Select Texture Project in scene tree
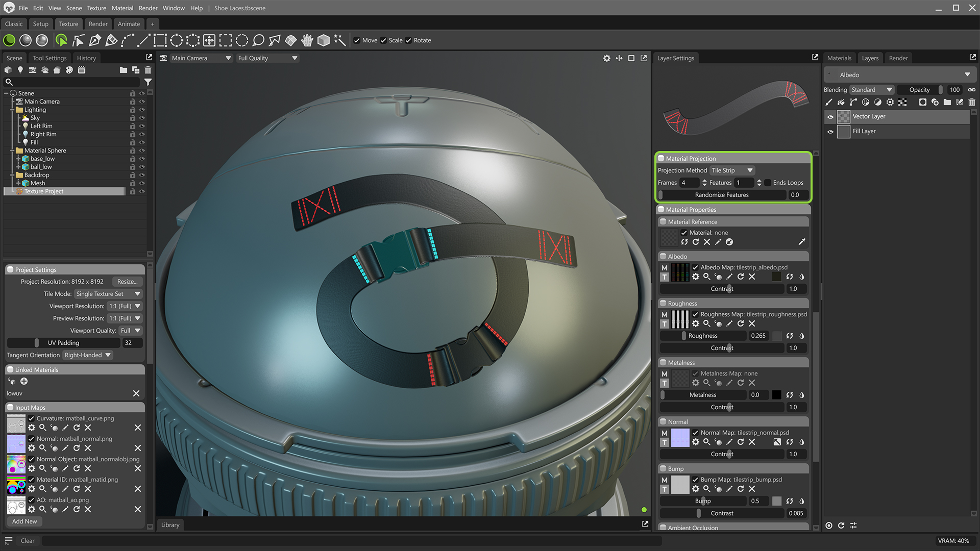 pyautogui.click(x=64, y=191)
